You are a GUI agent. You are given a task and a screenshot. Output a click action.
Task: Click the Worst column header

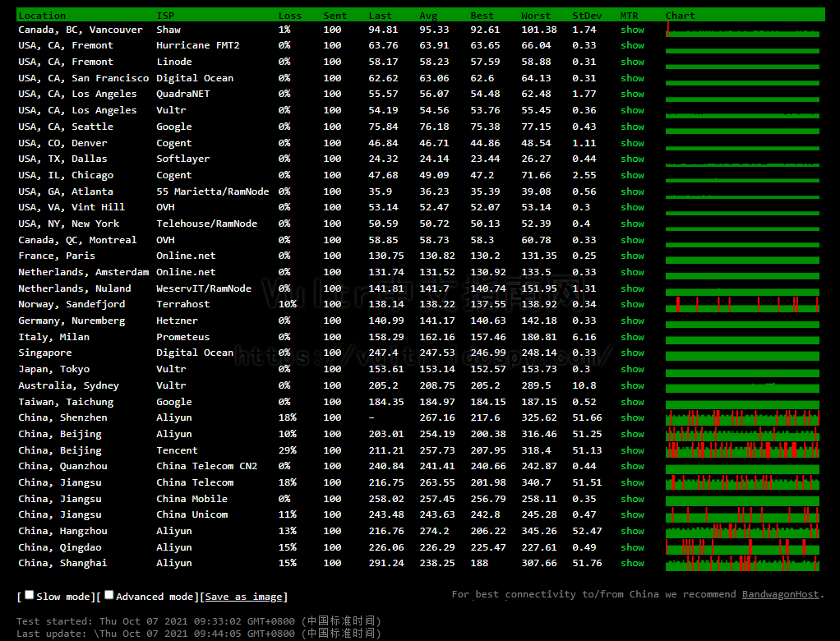point(536,16)
